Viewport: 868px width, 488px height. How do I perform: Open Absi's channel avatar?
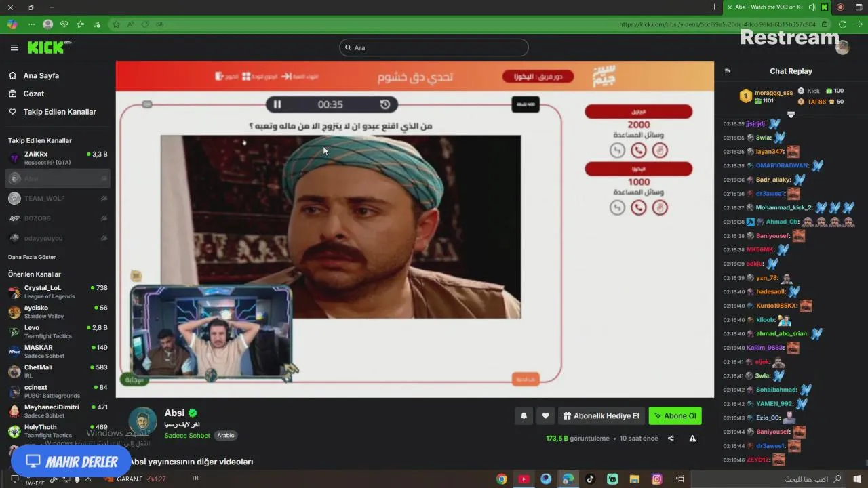pos(142,421)
